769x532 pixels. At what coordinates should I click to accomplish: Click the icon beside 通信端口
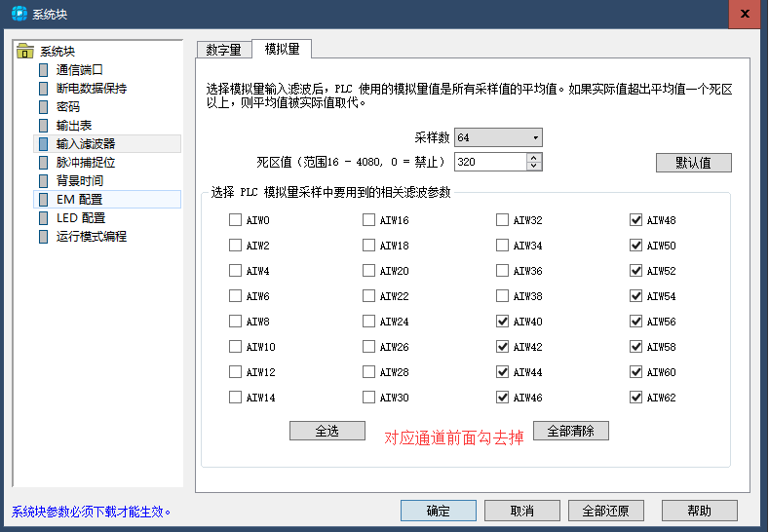[x=44, y=69]
